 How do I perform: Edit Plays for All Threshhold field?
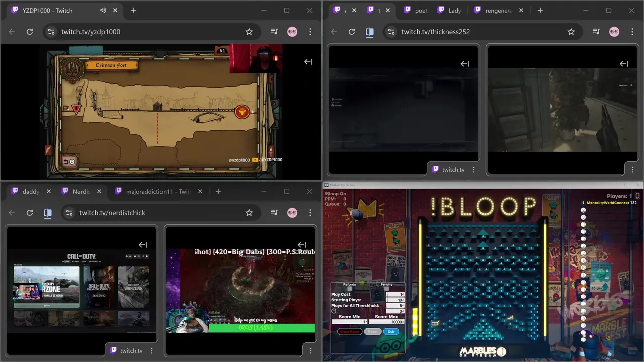[395, 305]
